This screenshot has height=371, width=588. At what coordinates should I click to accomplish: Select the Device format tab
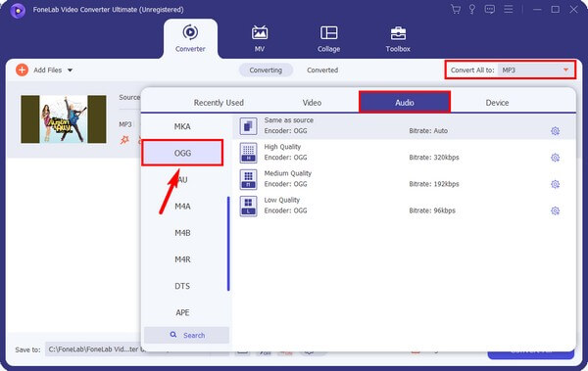[x=497, y=103]
